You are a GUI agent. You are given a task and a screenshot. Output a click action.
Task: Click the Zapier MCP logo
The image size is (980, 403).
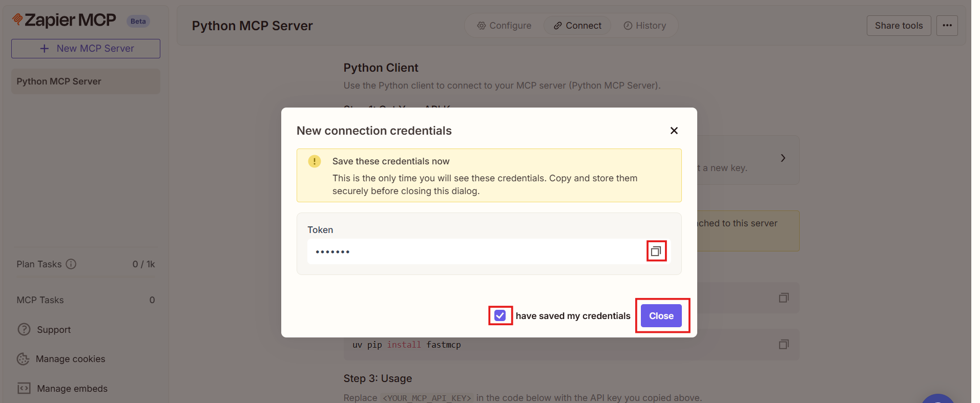65,20
